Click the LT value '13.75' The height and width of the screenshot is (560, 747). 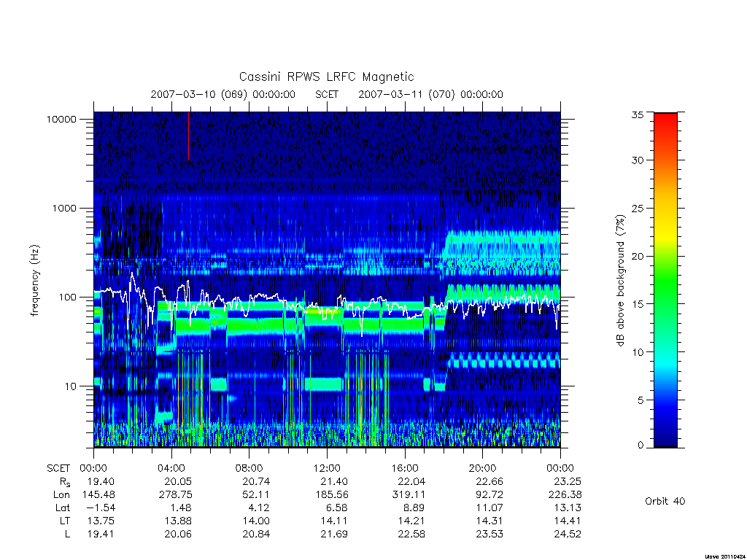click(101, 521)
